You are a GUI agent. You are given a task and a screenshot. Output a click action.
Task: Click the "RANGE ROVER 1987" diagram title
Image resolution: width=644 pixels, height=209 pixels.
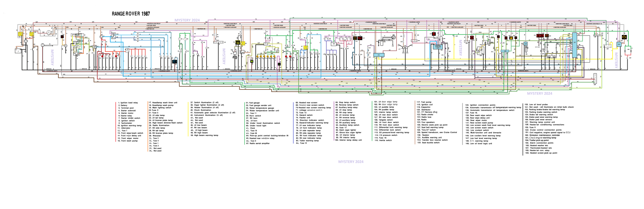(131, 14)
